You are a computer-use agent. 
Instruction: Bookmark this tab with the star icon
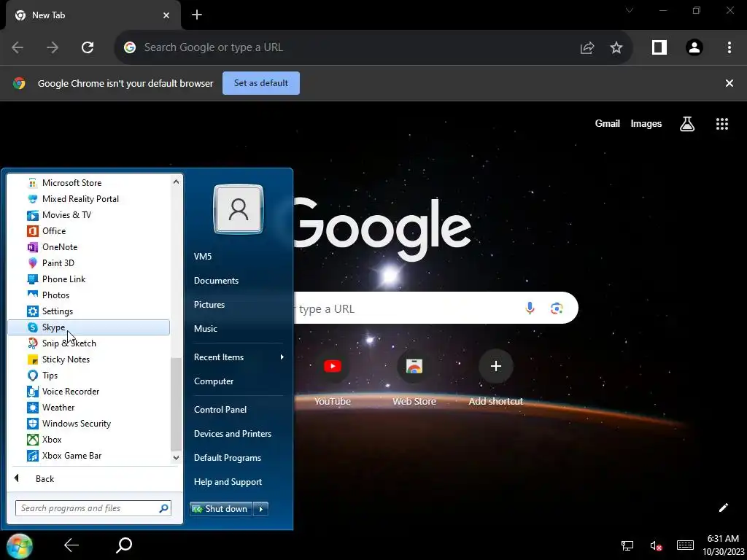point(616,47)
